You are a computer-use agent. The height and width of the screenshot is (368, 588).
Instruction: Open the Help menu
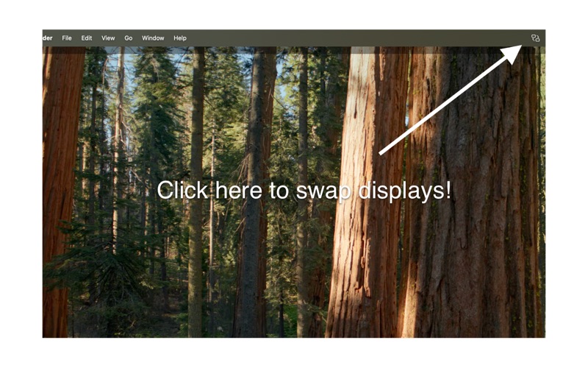coord(180,38)
